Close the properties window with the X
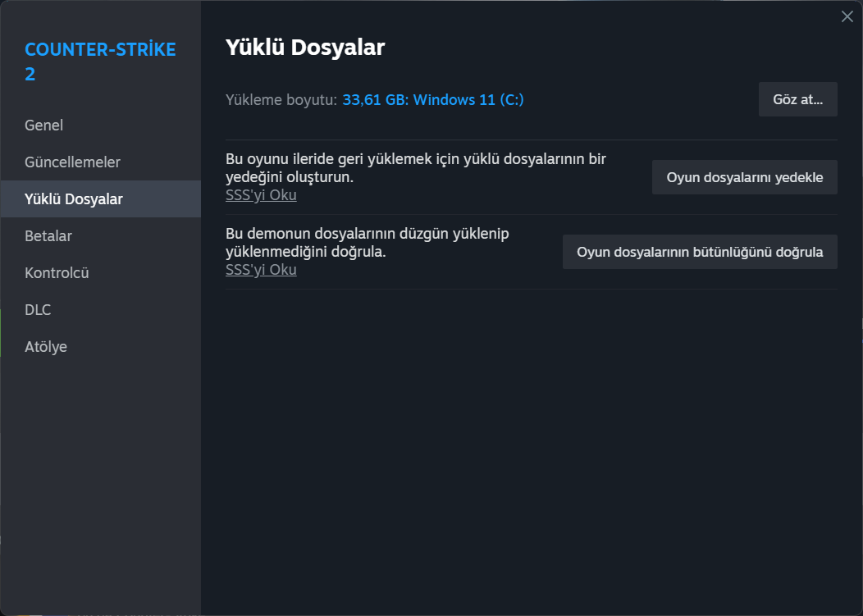Screen dimensions: 863x616 847,16
